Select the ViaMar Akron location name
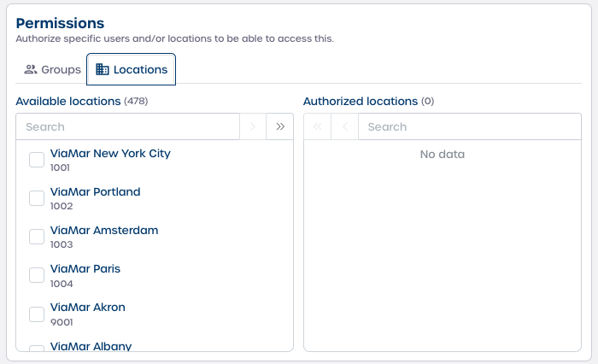 coord(88,308)
